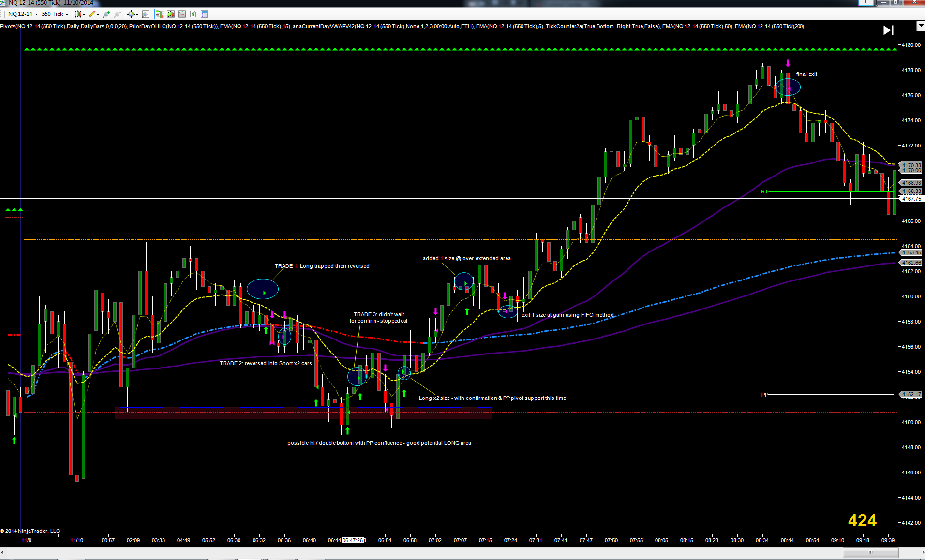
Task: Click 'added 1 size @ over-extended area' note
Action: coord(466,258)
